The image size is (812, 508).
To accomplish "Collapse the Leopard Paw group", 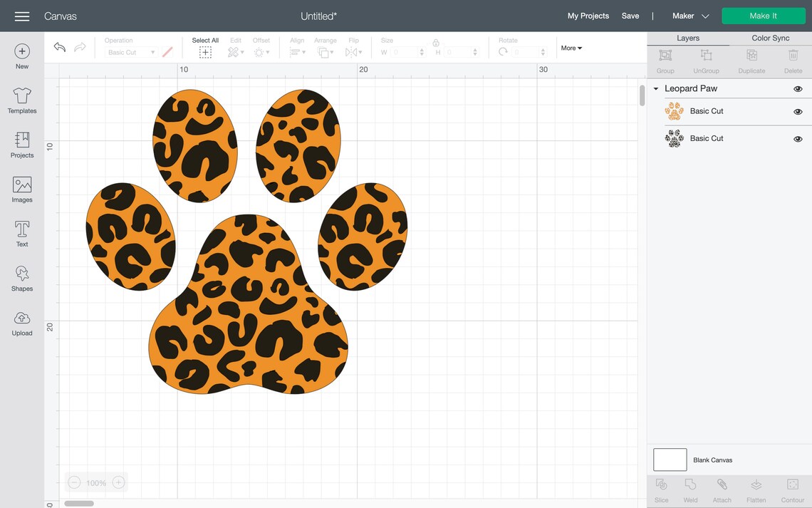I will click(655, 88).
